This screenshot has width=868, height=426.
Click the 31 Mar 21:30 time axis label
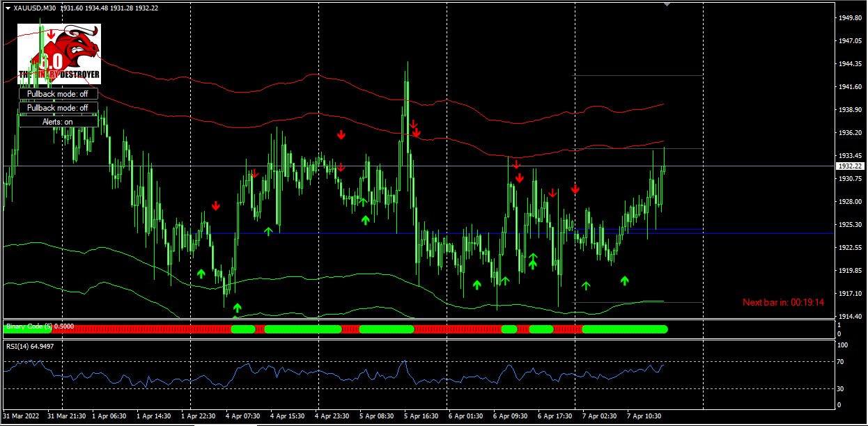(x=67, y=416)
